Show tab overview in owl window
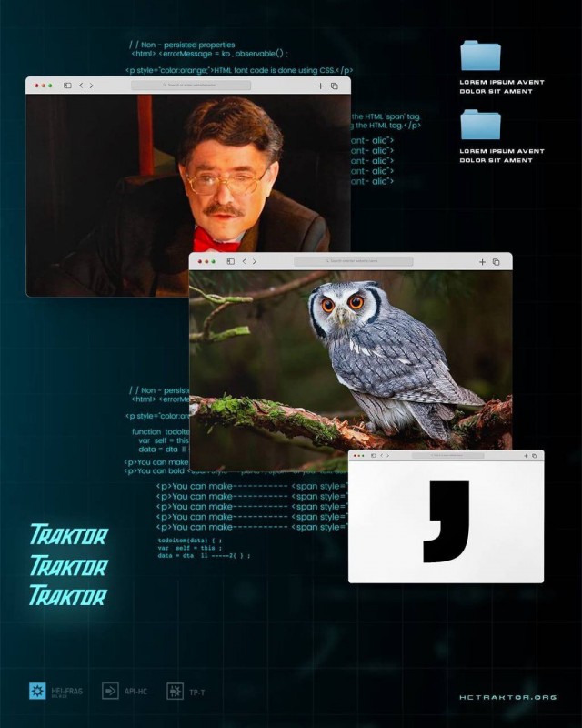This screenshot has width=582, height=728. (x=496, y=262)
